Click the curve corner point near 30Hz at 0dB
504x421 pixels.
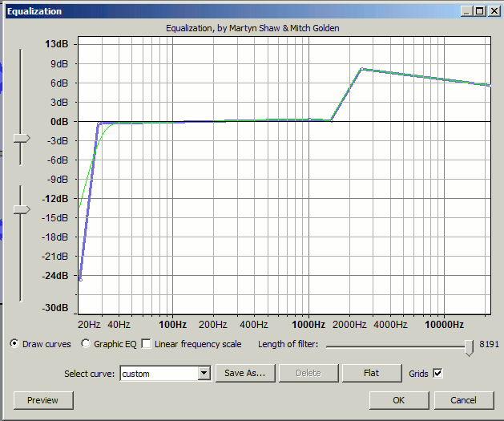point(99,123)
